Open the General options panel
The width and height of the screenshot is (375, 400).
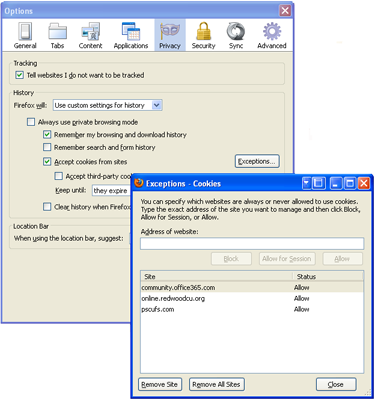(25, 35)
